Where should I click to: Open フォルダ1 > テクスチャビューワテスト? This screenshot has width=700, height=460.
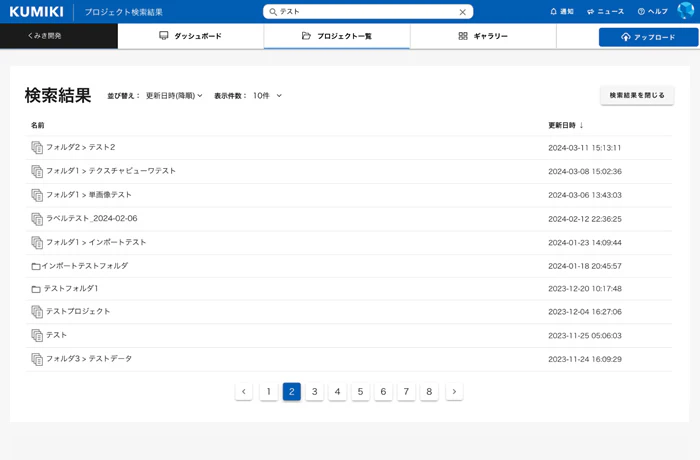point(111,171)
